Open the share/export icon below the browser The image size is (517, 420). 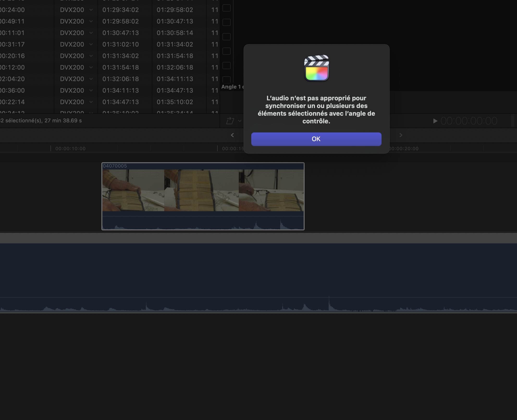230,120
